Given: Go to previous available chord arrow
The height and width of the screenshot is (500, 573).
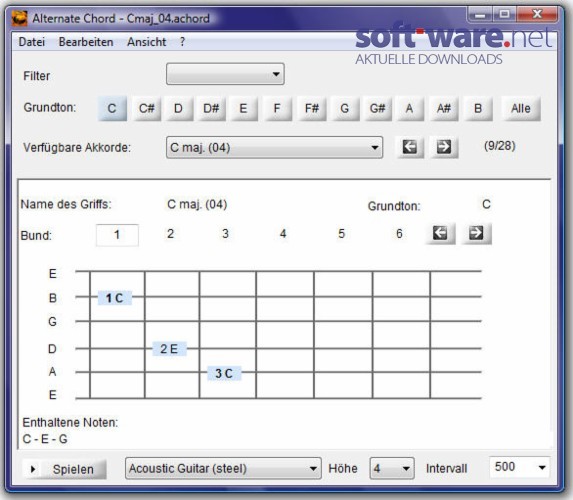Looking at the screenshot, I should click(410, 147).
